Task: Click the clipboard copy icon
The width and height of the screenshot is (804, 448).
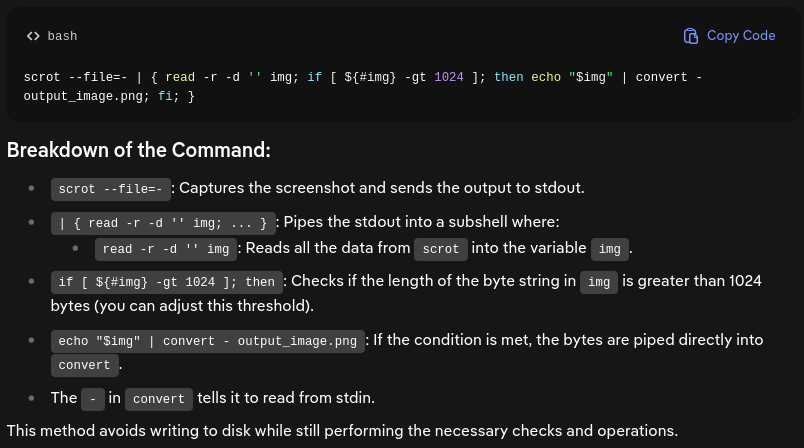Action: click(x=691, y=36)
